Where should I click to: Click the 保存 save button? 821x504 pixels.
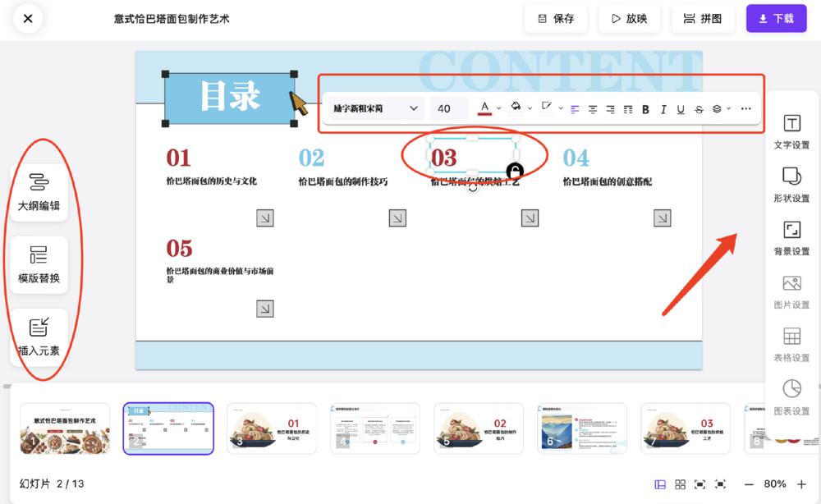click(556, 18)
